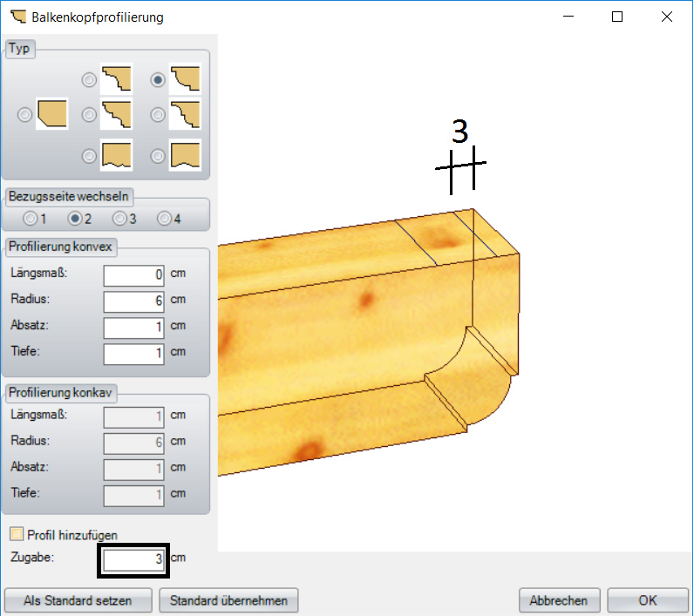Click Radius: label in Profilierung konvex
Viewport: 694px width, 616px height.
pos(31,299)
